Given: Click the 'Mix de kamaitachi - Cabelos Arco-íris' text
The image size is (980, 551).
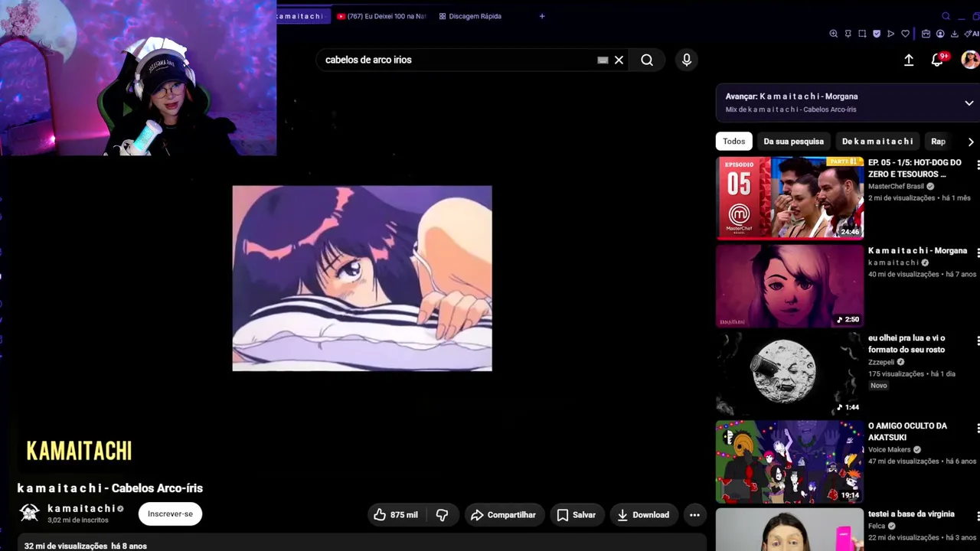Looking at the screenshot, I should 791,109.
